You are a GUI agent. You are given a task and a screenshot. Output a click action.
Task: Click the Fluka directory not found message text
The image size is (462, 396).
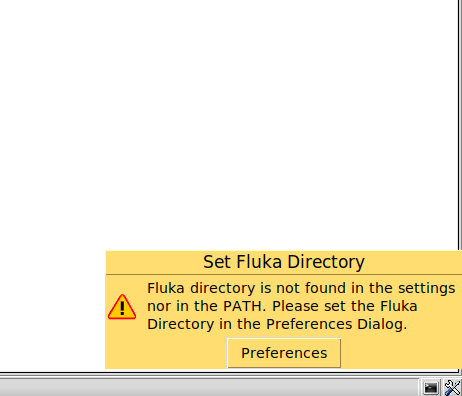pos(301,306)
